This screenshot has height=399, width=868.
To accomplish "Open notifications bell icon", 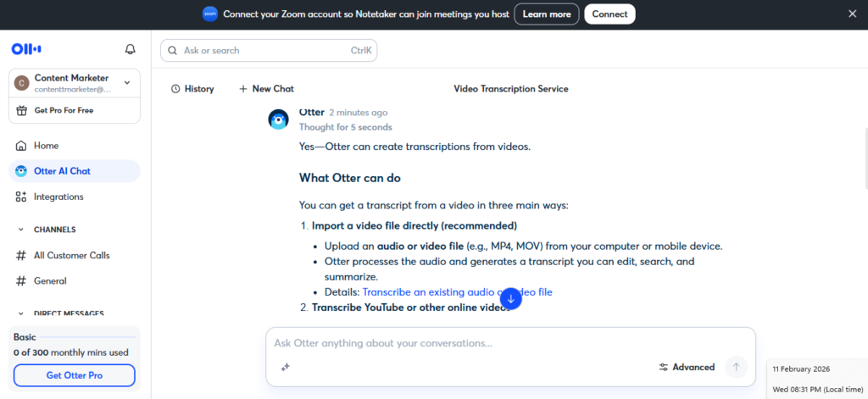I will [130, 50].
